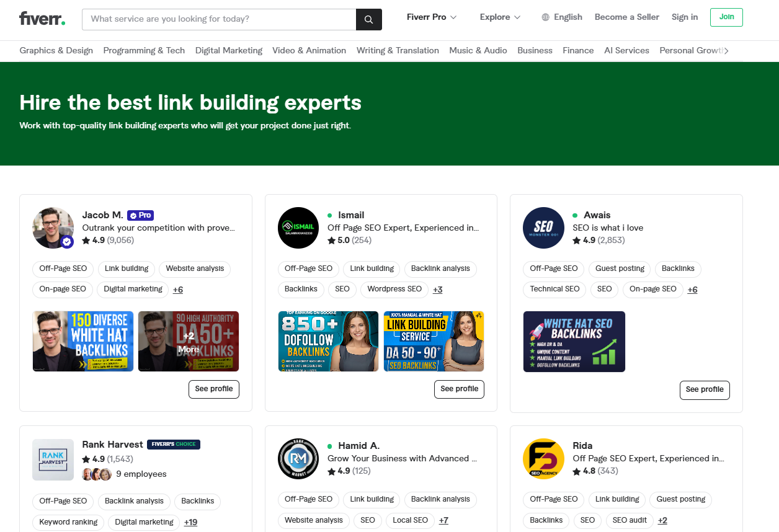Click the search input field
The height and width of the screenshot is (532, 779).
(x=219, y=19)
